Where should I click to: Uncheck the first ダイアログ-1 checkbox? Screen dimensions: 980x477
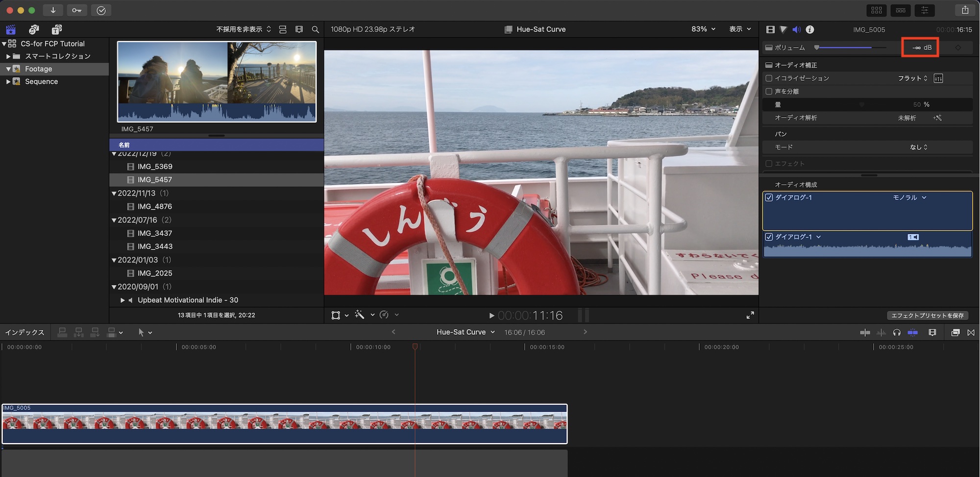pyautogui.click(x=769, y=198)
